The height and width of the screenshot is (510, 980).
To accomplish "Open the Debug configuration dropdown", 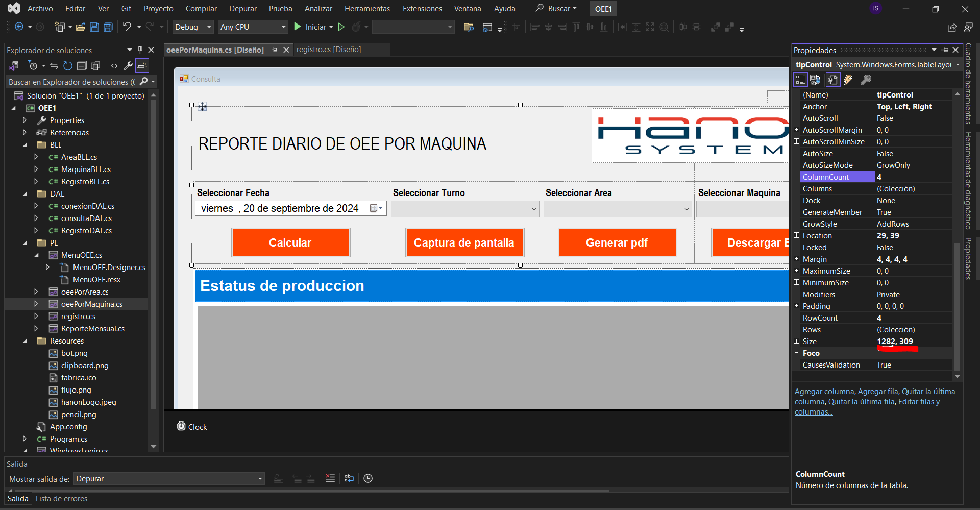I will pos(193,27).
